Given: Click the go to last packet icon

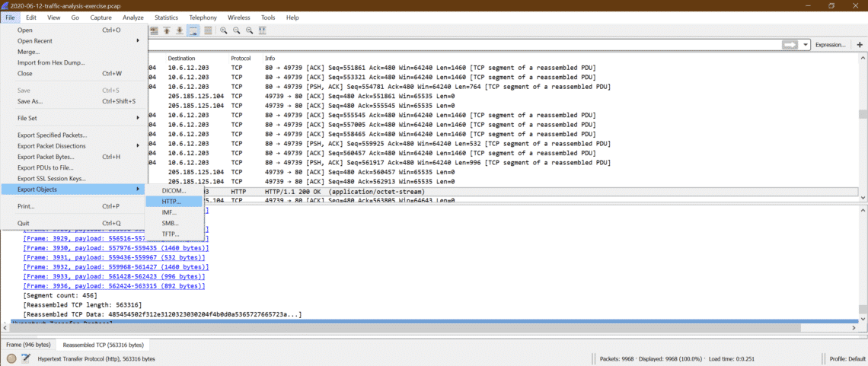Looking at the screenshot, I should click(x=180, y=30).
